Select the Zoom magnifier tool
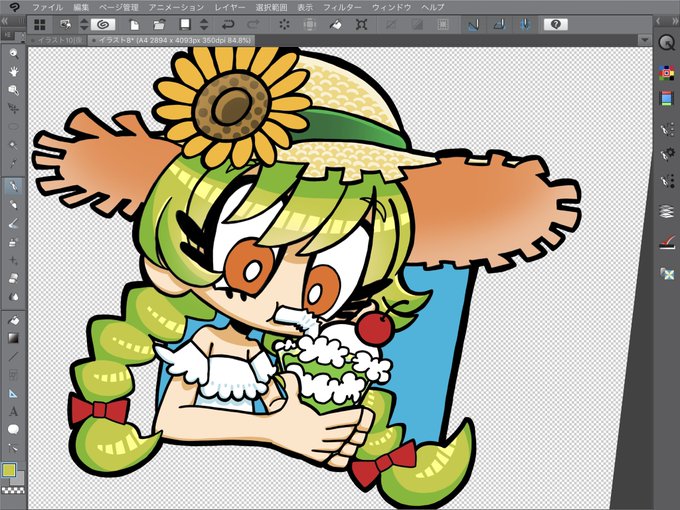The image size is (680, 510). pyautogui.click(x=13, y=54)
